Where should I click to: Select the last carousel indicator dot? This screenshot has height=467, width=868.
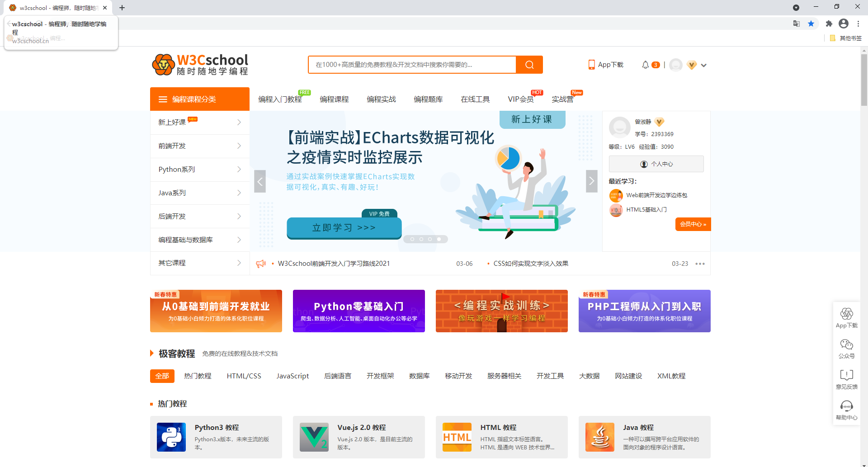pos(439,239)
